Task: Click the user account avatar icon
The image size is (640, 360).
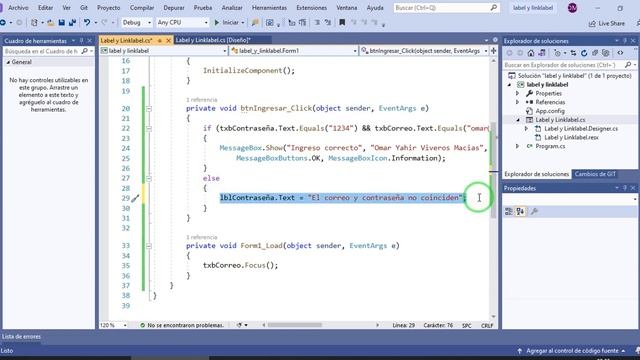Action: (x=572, y=8)
